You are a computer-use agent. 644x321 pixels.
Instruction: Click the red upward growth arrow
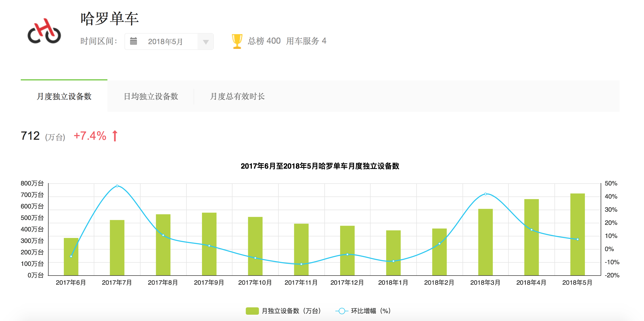coord(115,136)
